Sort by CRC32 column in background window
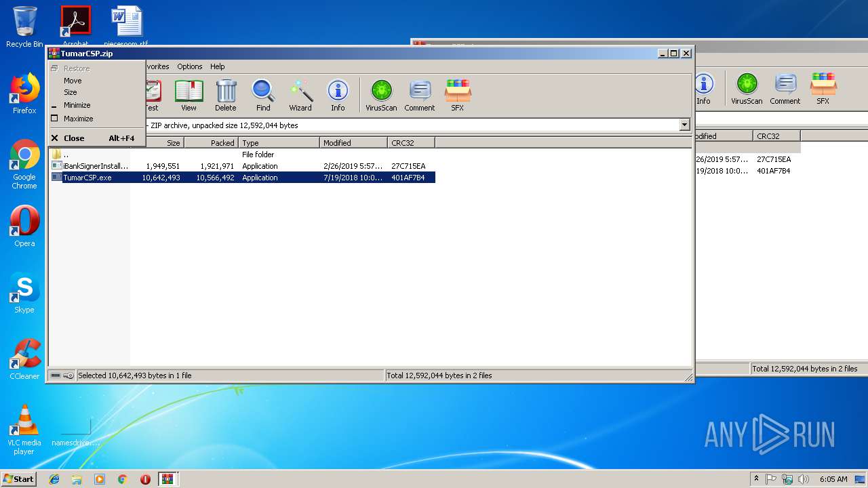This screenshot has height=488, width=868. [x=776, y=136]
